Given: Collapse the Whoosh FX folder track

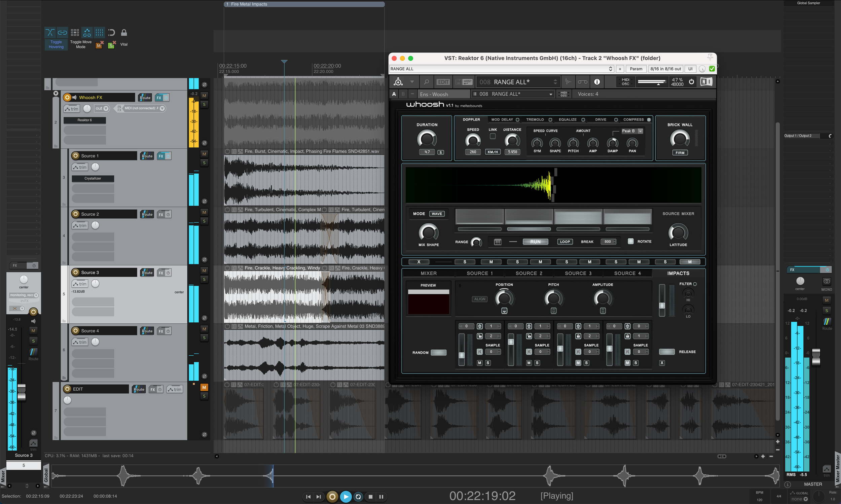Looking at the screenshot, I should pyautogui.click(x=56, y=94).
